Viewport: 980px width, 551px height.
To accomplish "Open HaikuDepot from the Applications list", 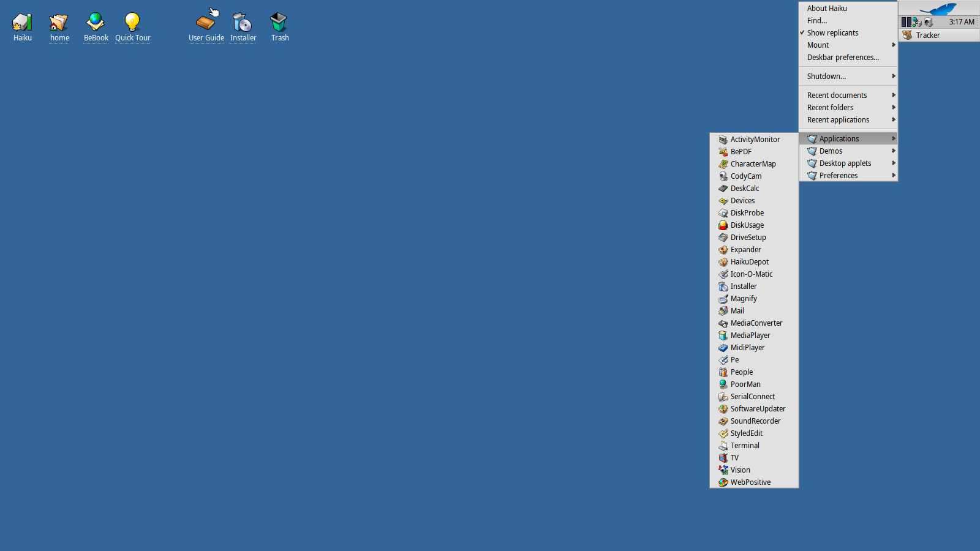I will pos(749,262).
